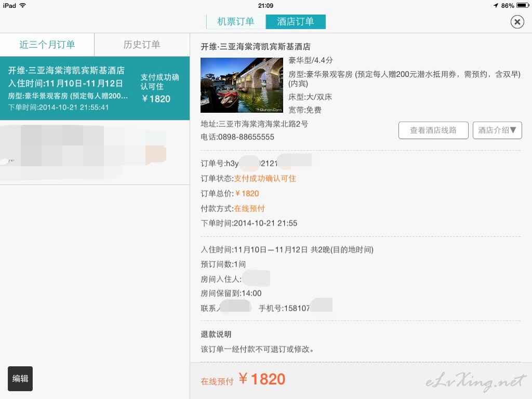Tap the 编辑 button
The image size is (532, 399).
click(x=20, y=379)
